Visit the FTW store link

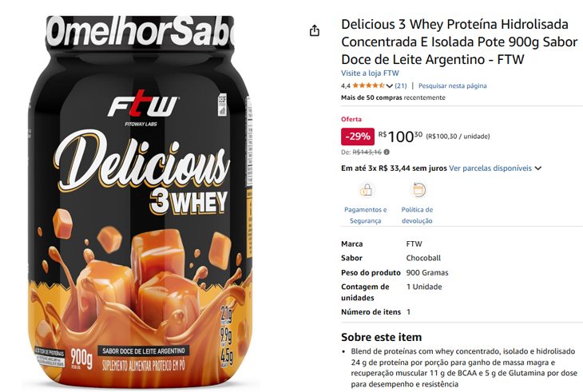tap(370, 73)
